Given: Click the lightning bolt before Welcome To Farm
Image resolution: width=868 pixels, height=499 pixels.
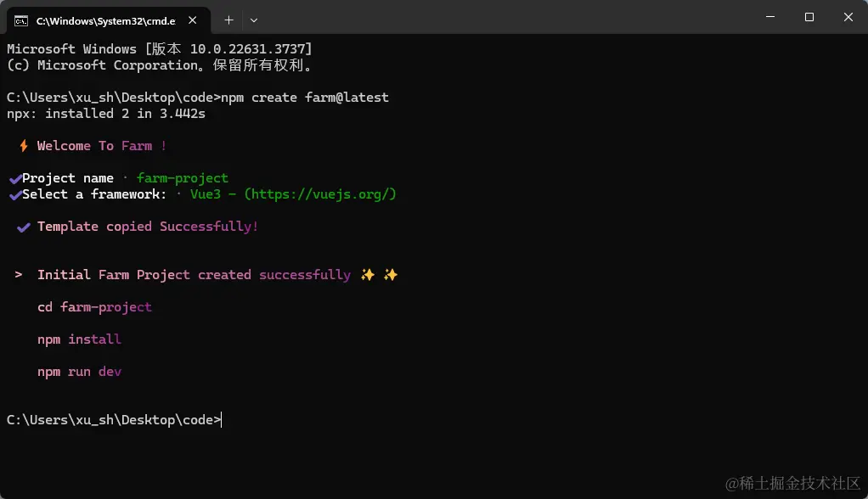Looking at the screenshot, I should point(23,146).
